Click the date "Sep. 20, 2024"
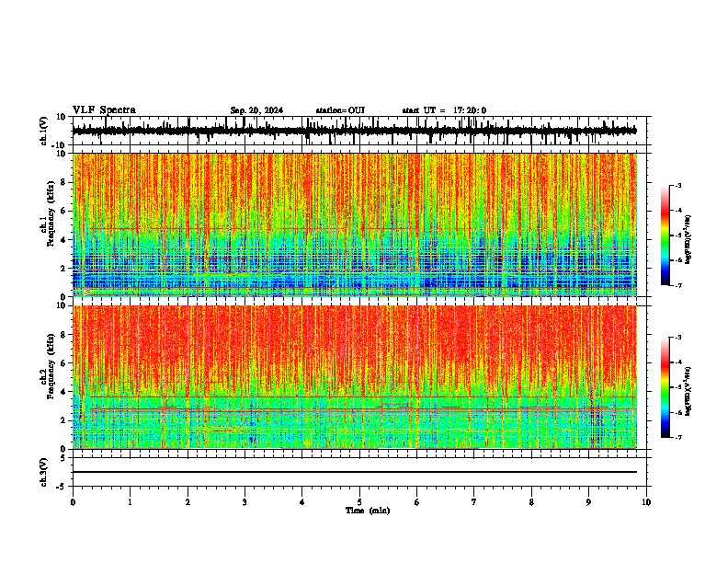 pos(256,110)
